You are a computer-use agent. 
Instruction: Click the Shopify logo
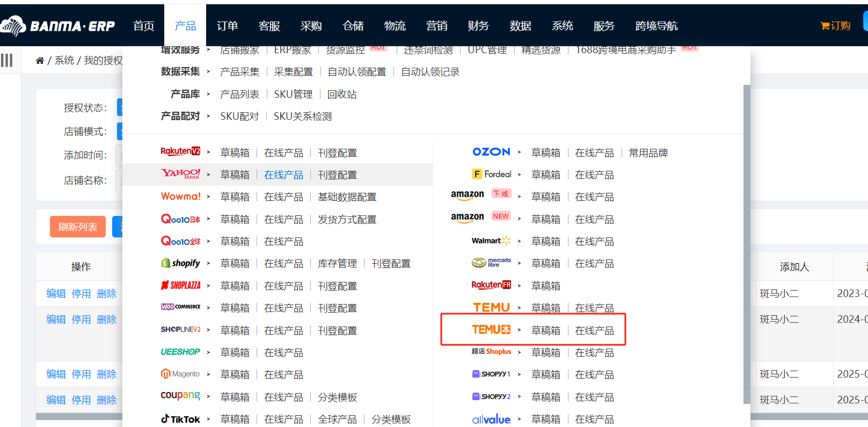coord(181,263)
